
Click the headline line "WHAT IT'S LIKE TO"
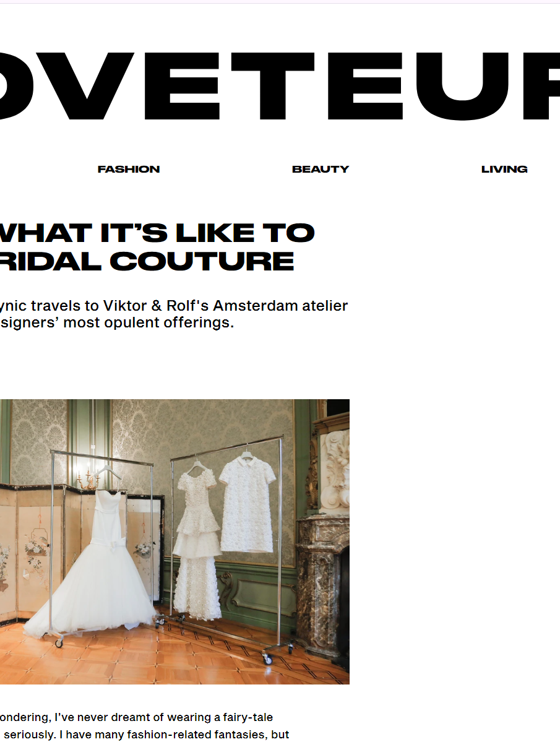click(157, 233)
